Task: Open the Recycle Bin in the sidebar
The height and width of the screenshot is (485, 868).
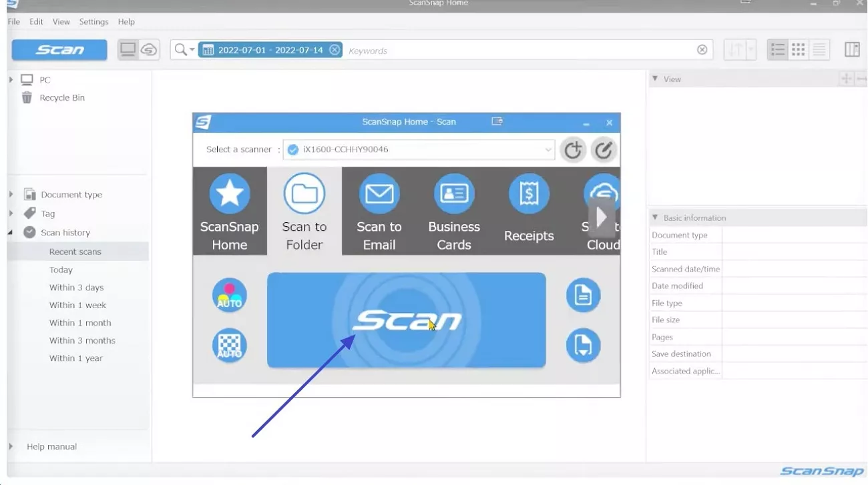Action: click(63, 97)
